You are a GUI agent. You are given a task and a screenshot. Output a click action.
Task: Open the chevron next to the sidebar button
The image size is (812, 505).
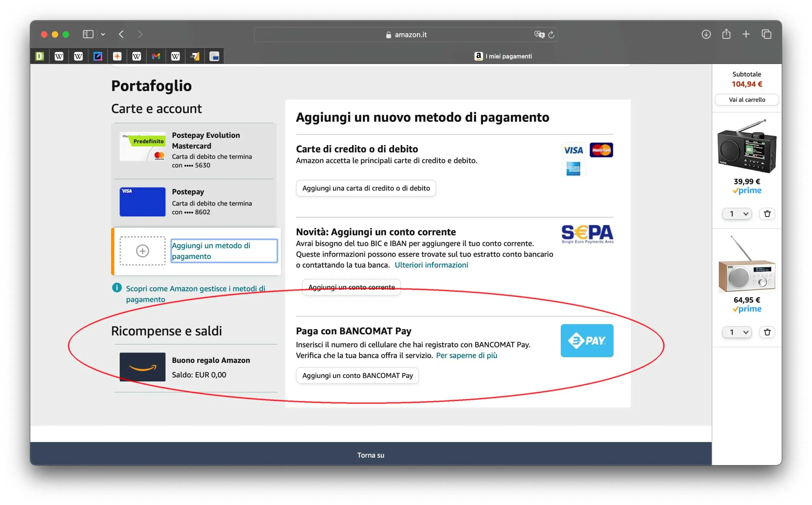click(103, 34)
